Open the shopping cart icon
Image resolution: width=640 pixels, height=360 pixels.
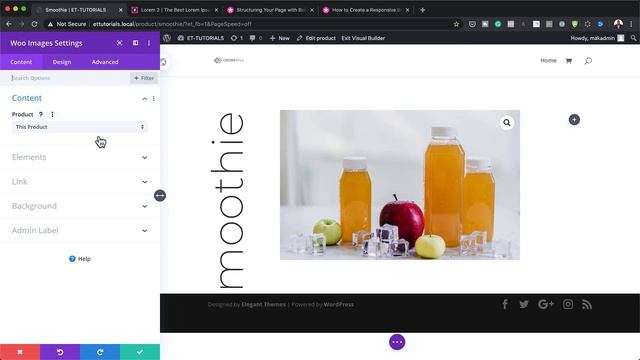(569, 60)
